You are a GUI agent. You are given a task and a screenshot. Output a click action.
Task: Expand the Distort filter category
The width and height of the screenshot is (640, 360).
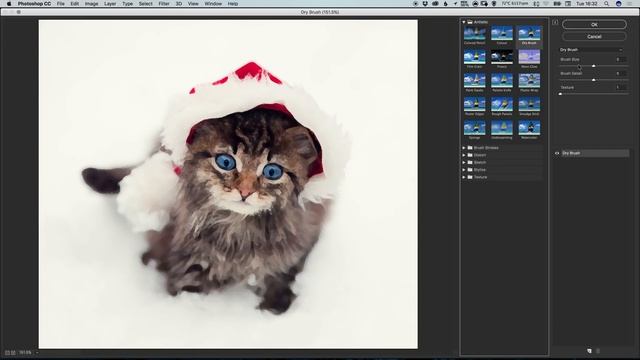point(464,155)
